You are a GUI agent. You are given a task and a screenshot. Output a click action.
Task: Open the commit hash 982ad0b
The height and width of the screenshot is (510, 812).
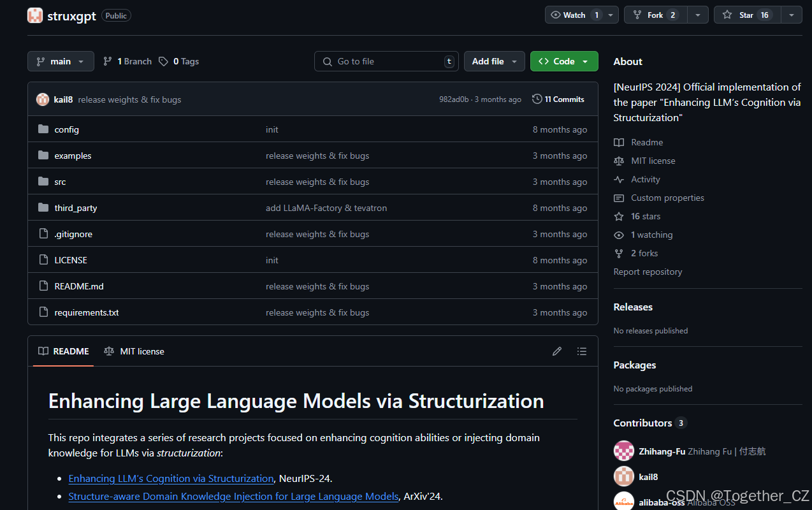(454, 99)
